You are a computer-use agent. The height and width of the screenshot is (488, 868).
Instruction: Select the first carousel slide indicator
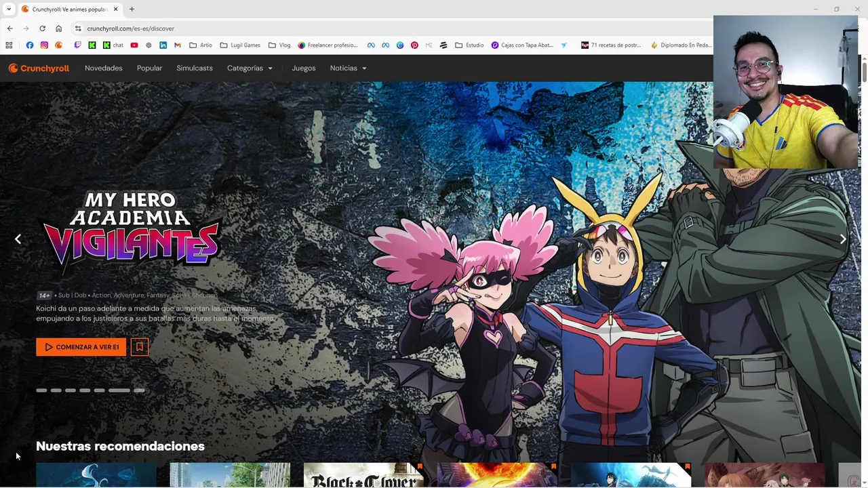point(41,390)
